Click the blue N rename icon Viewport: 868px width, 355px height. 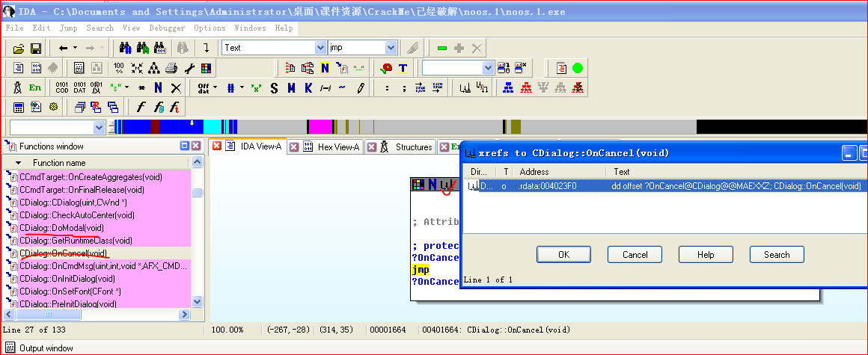click(x=159, y=87)
